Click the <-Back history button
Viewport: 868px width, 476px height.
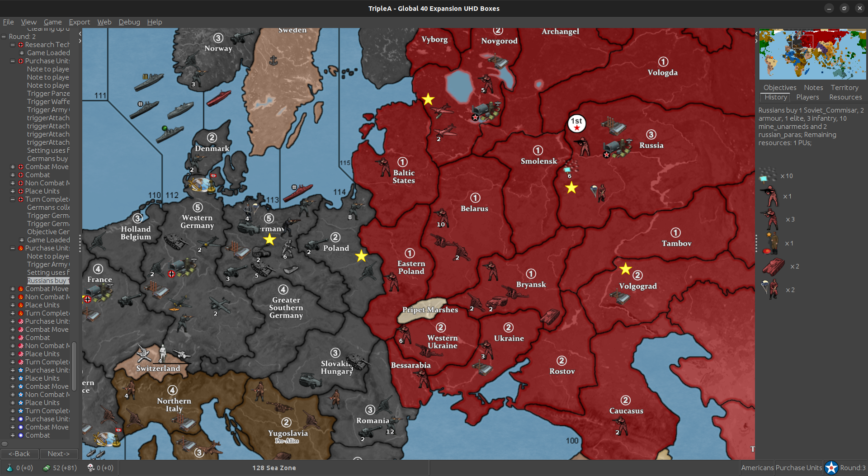pos(19,453)
